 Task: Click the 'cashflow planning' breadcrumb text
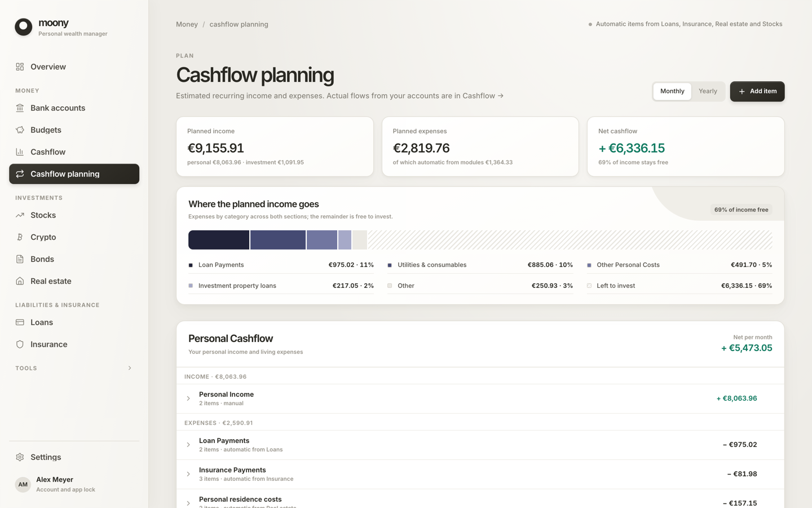[x=239, y=24]
